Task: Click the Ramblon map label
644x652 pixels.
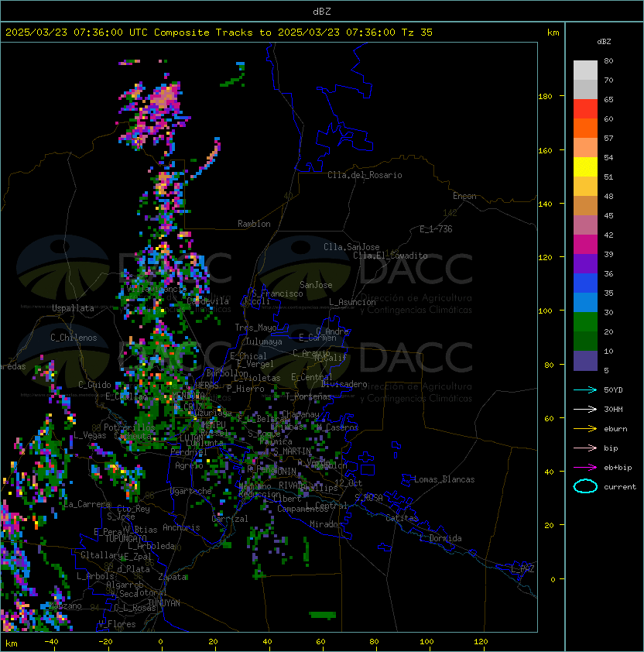Action: pos(254,224)
